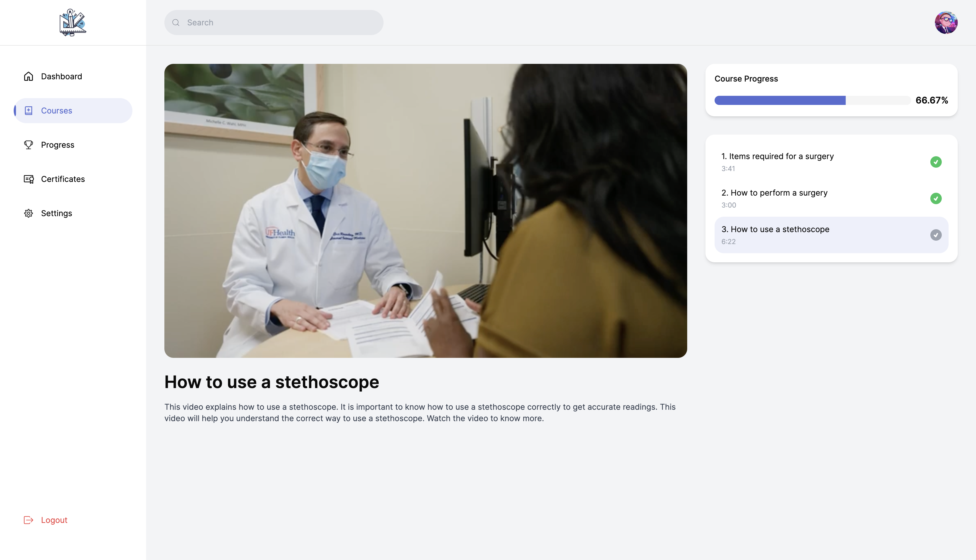
Task: Click the Courses book icon
Action: point(29,111)
